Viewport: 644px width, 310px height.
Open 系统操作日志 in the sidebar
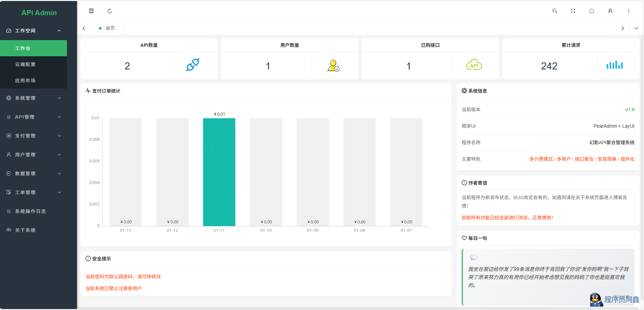pos(30,211)
